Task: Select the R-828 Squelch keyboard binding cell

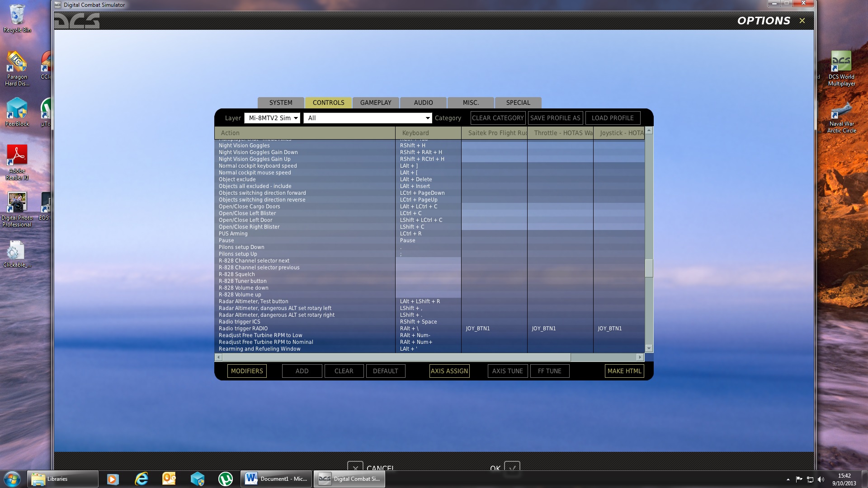Action: pos(428,274)
